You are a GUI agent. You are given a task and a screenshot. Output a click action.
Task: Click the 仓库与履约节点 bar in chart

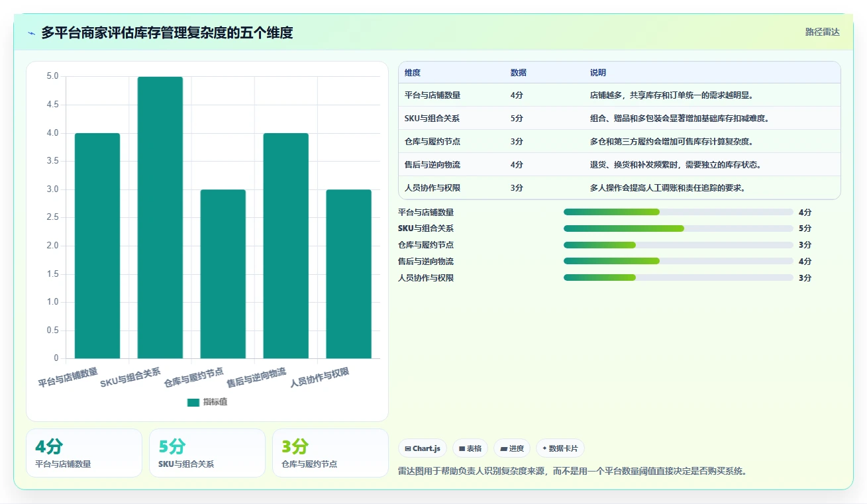[223, 274]
